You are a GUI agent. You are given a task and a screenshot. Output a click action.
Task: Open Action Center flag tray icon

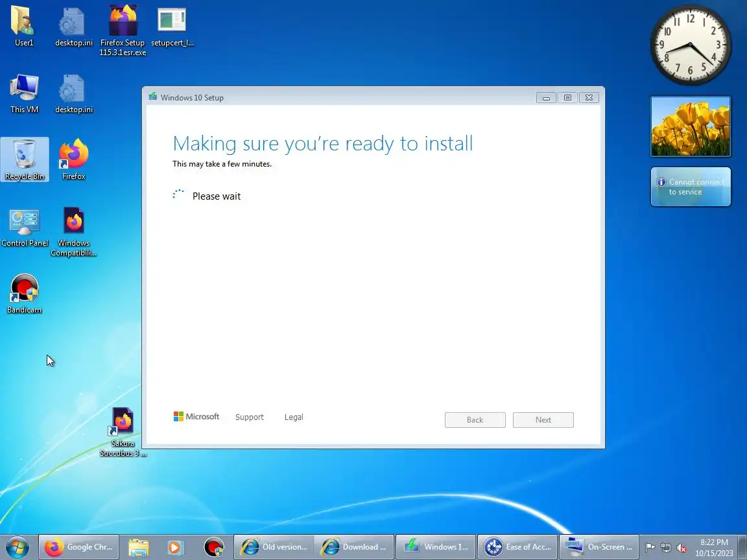coord(650,548)
